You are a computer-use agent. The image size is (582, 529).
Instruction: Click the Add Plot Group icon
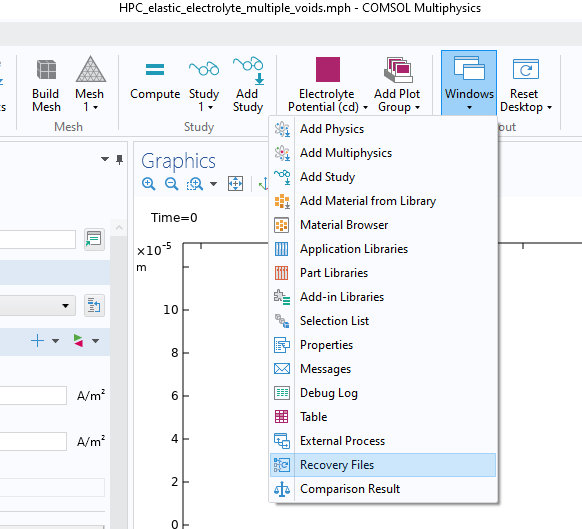398,69
